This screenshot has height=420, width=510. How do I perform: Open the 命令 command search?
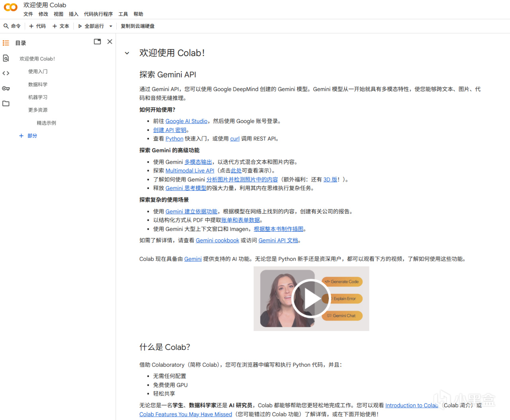(x=12, y=26)
